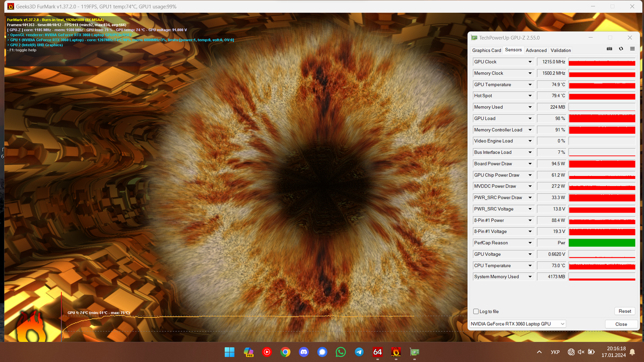Viewport: 644px width, 362px height.
Task: Switch to AIDA64 taskbar icon
Action: (378, 352)
